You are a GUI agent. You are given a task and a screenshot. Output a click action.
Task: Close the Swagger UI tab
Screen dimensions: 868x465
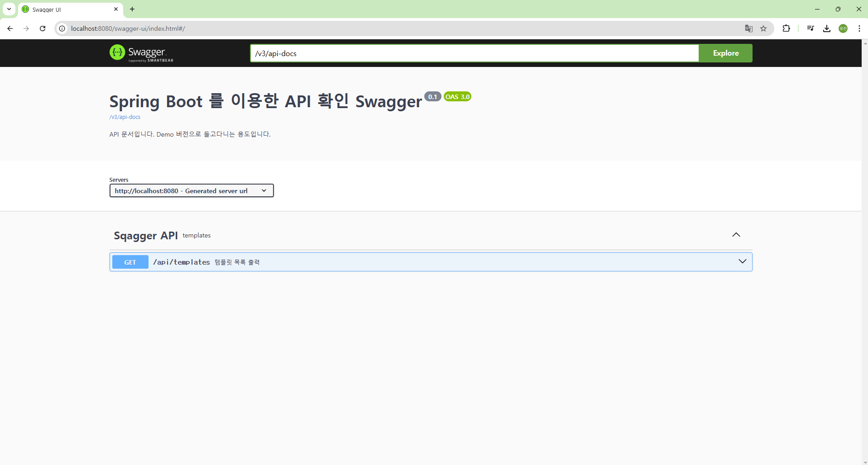click(x=116, y=9)
